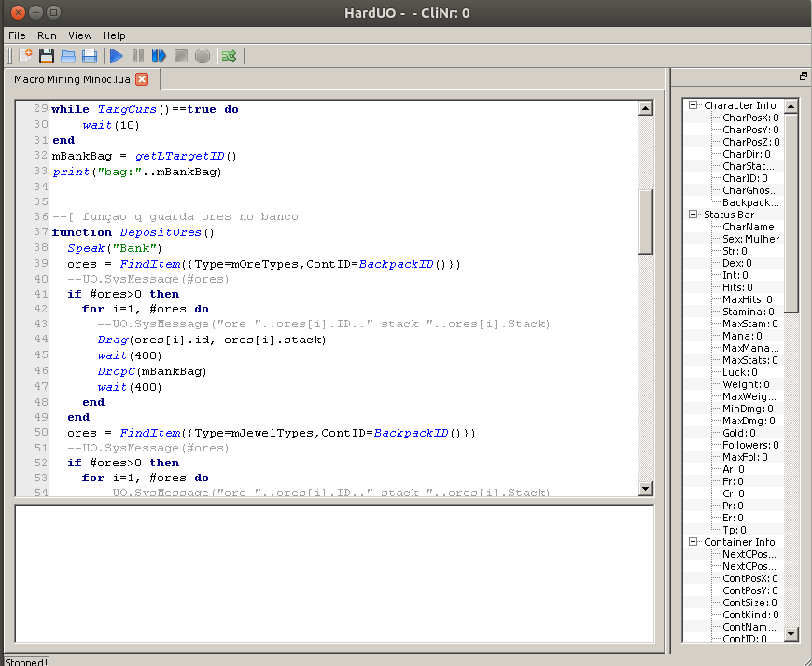Image resolution: width=812 pixels, height=666 pixels.
Task: Collapse the Character Info tree node
Action: [693, 105]
